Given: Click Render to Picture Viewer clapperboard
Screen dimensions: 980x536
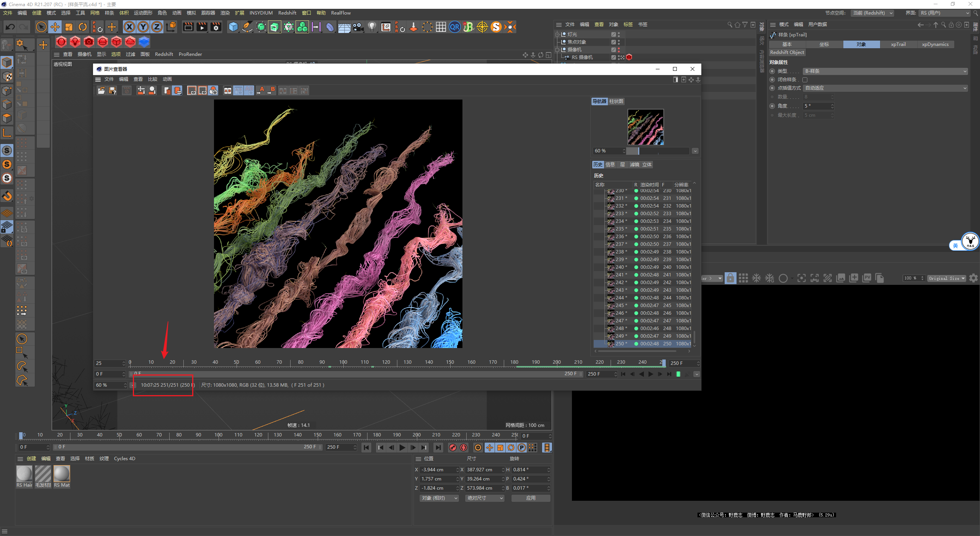Looking at the screenshot, I should 202,27.
